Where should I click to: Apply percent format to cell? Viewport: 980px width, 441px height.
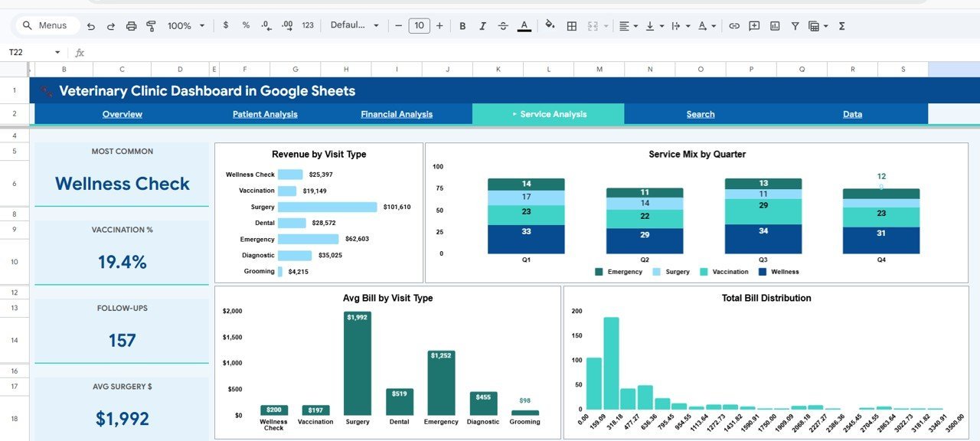[x=245, y=25]
